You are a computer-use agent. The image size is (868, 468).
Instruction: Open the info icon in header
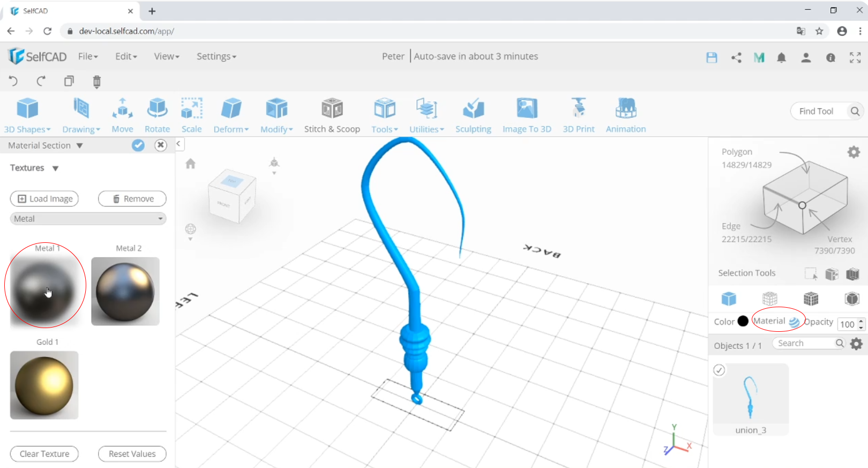[830, 57]
